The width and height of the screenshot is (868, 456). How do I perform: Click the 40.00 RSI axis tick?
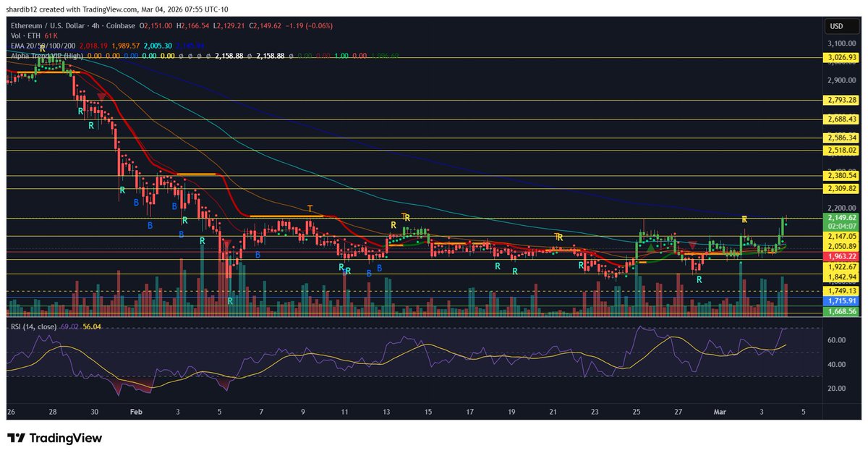(x=837, y=364)
